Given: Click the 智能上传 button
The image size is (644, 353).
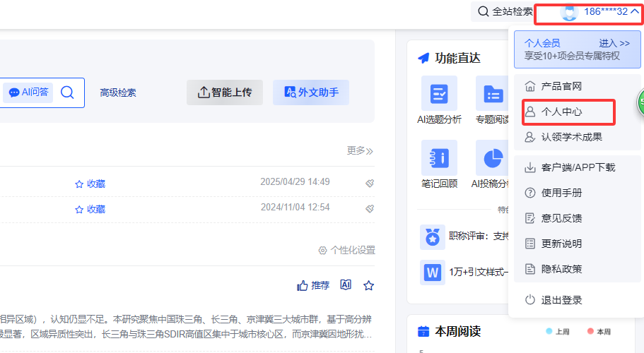Looking at the screenshot, I should pos(225,92).
